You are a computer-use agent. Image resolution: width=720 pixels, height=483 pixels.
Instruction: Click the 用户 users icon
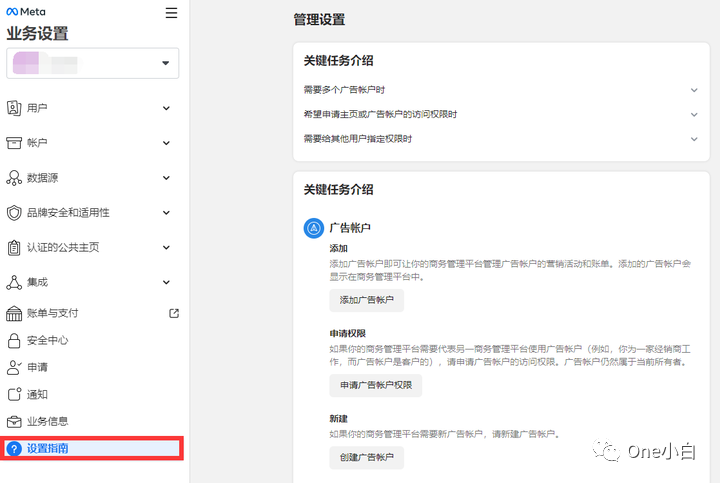[14, 108]
